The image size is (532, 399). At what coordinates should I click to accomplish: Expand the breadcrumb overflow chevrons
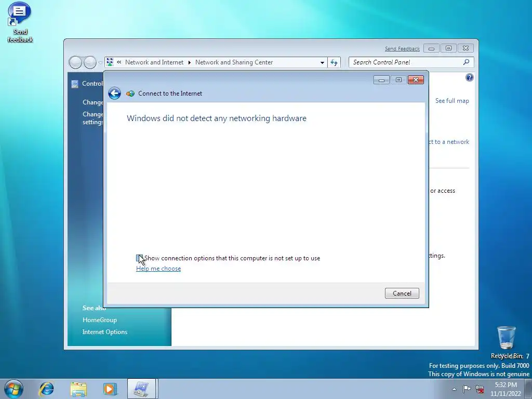pos(119,62)
